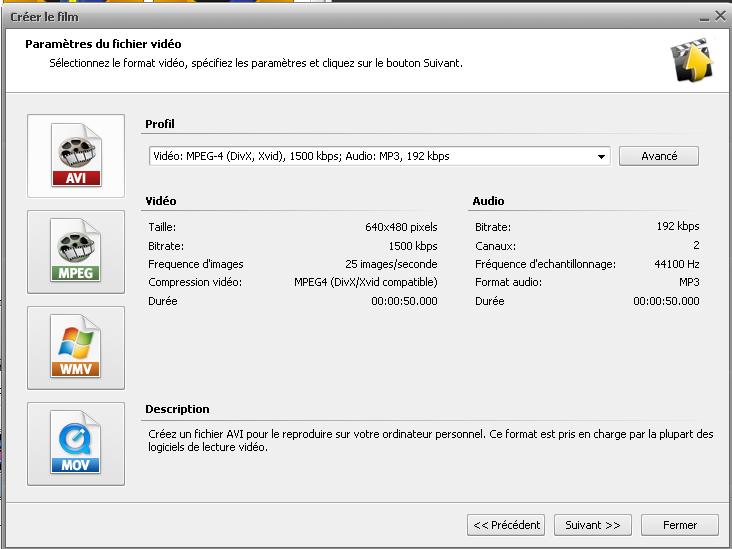Click the audio Bitrate value 192 kbps
Viewport: 732px width, 549px height.
678,227
